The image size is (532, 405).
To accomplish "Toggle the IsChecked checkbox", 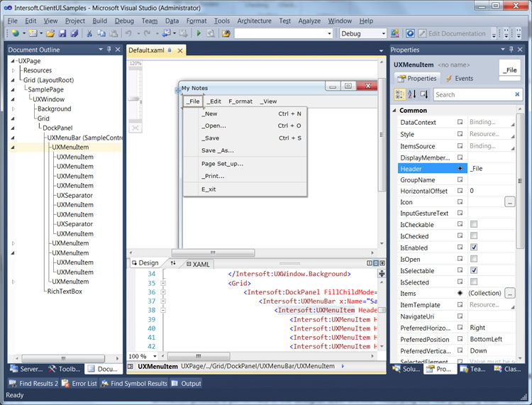I will [474, 235].
